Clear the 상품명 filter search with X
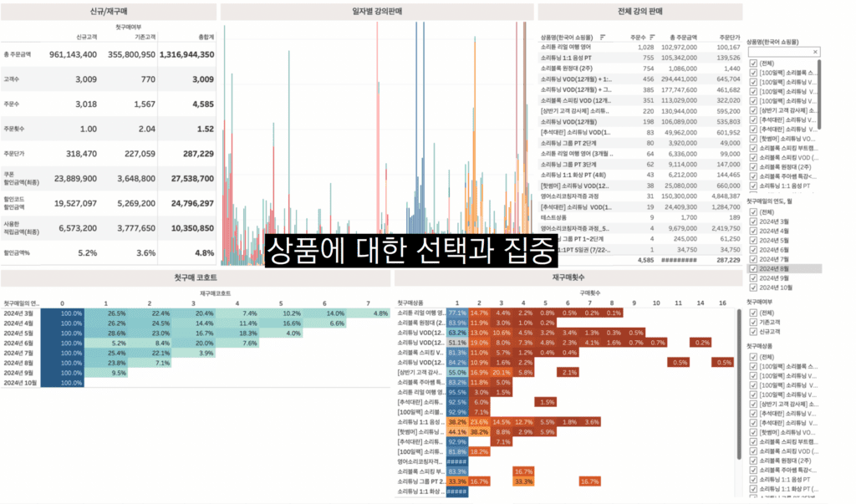Screen dimensions: 856x504 816,52
